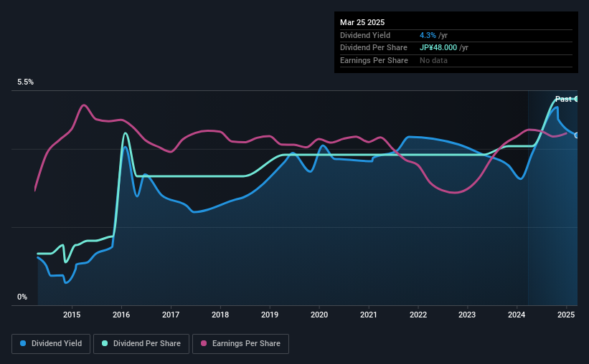Click the teal dot beside Dividend Per Share legend
The width and height of the screenshot is (589, 364).
[x=106, y=343]
